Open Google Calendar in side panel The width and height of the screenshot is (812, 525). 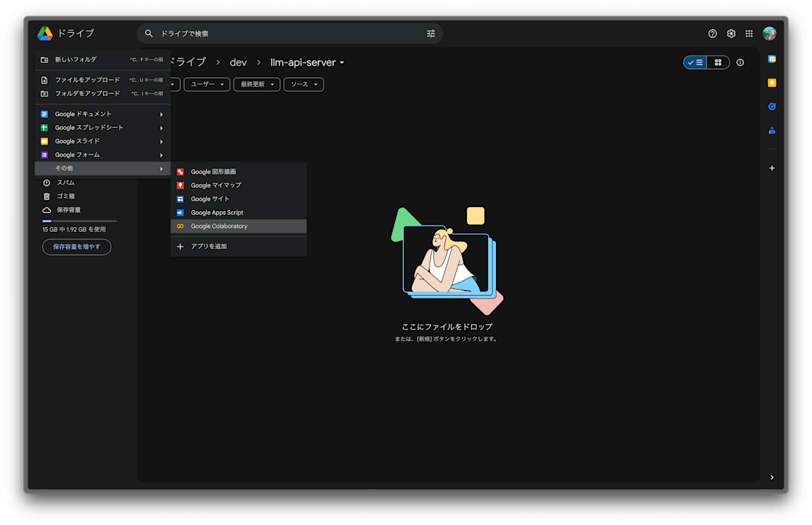[772, 60]
